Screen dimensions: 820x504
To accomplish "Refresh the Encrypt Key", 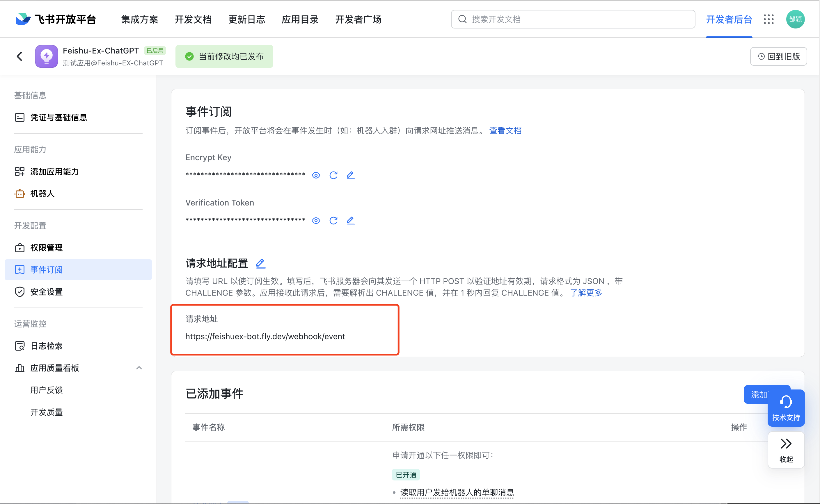I will [333, 175].
